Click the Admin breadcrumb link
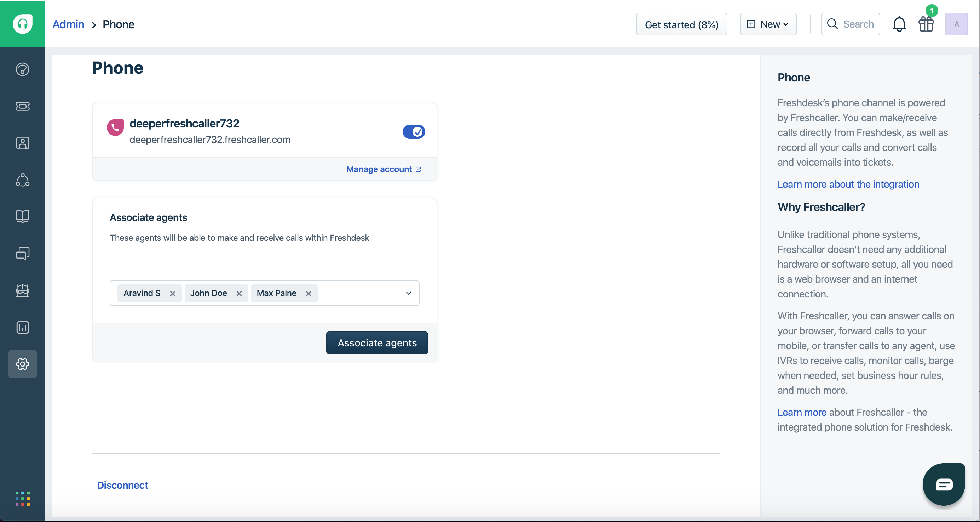980x522 pixels. click(x=68, y=24)
